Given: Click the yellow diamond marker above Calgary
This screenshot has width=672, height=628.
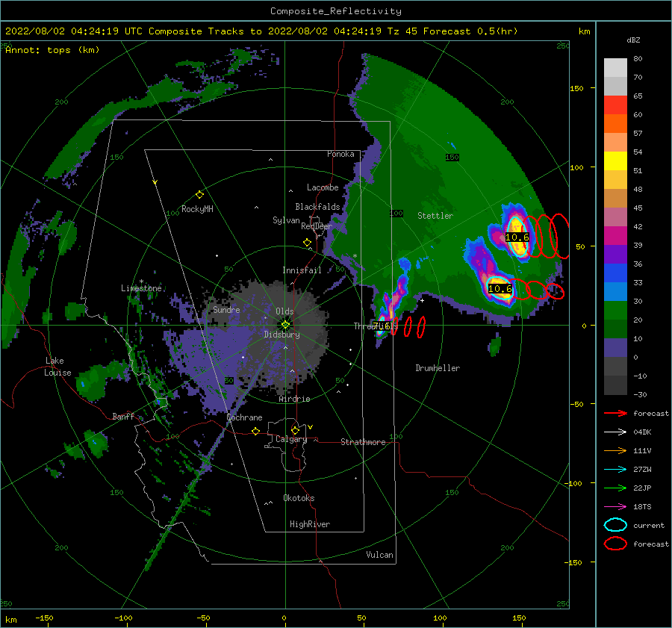Looking at the screenshot, I should click(x=295, y=430).
